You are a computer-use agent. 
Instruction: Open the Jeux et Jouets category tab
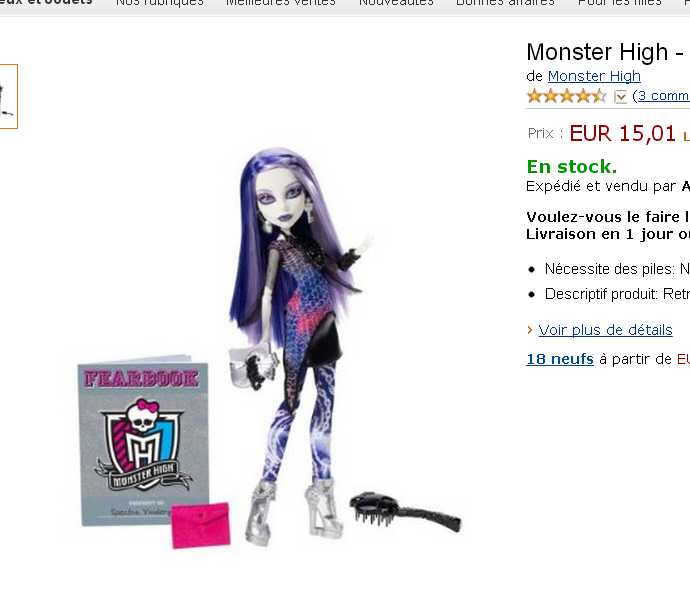(46, 3)
